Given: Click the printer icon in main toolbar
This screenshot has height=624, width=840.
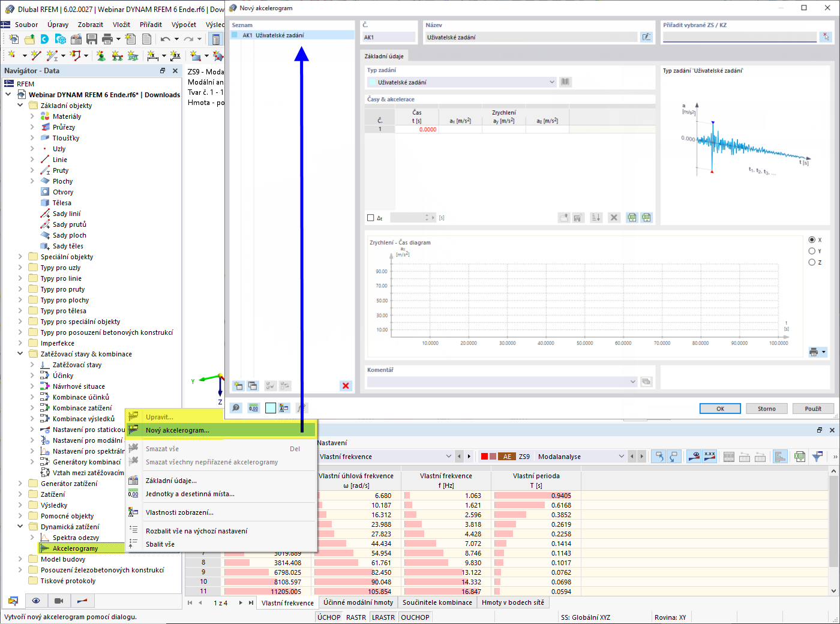Looking at the screenshot, I should coord(107,39).
